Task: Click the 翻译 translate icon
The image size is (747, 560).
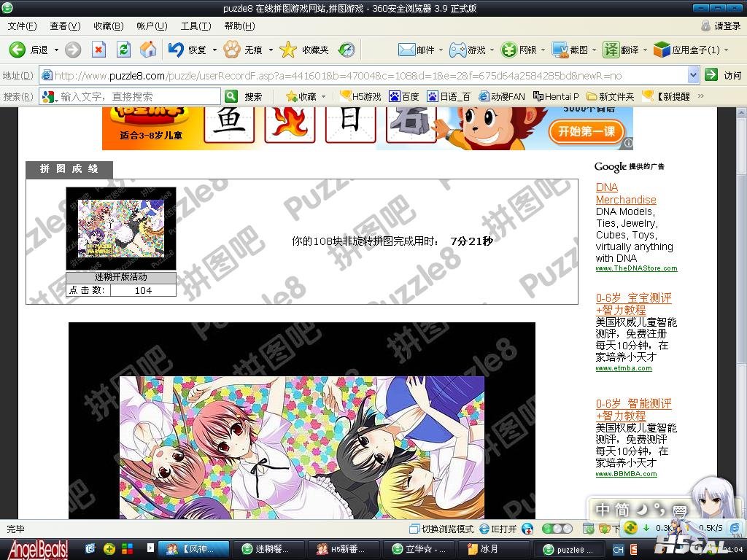Action: 611,50
